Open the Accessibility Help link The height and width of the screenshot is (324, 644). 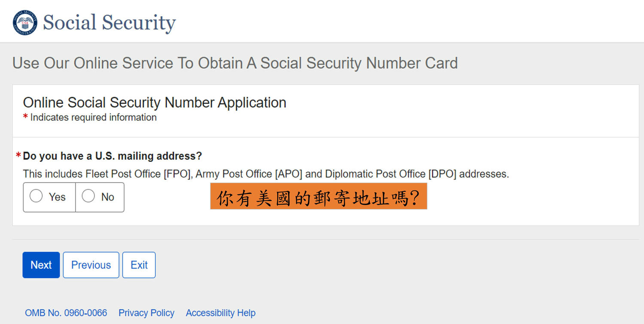pyautogui.click(x=221, y=313)
